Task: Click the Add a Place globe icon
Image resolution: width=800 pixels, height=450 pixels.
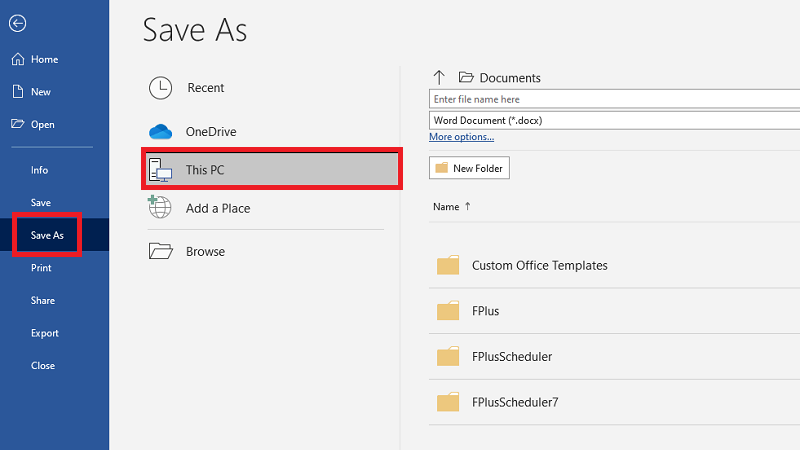Action: [160, 208]
